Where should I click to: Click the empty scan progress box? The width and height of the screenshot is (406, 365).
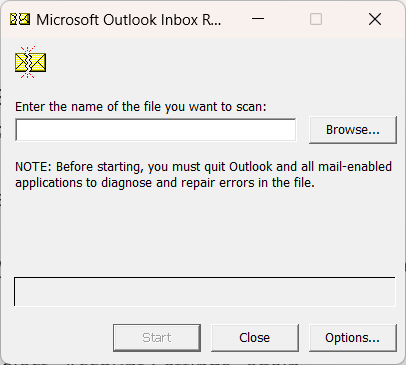click(205, 291)
